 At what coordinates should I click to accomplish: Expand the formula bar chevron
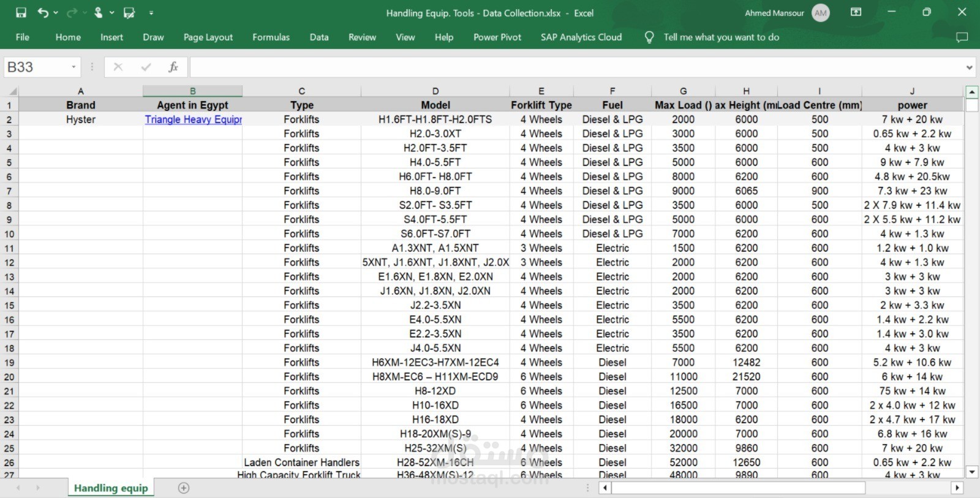click(970, 67)
